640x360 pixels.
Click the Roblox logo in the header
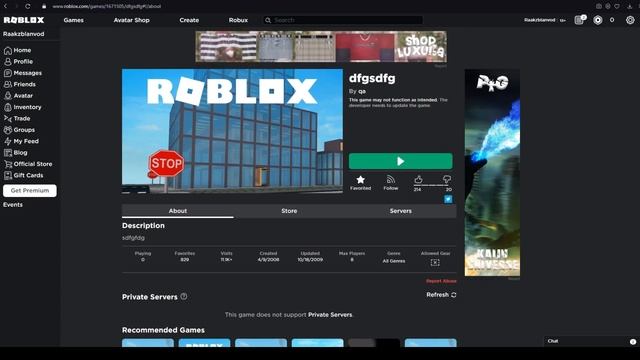24,20
